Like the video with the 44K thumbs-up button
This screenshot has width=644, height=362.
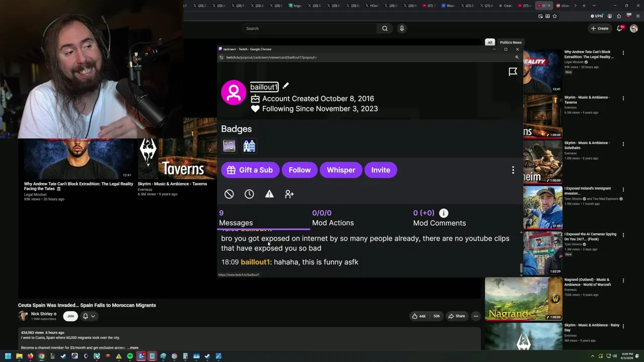coord(419,316)
